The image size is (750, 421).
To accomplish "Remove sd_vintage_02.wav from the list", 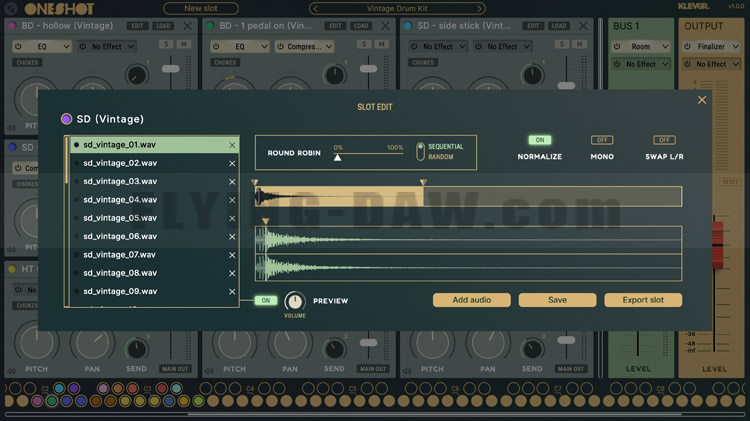I will coord(232,164).
